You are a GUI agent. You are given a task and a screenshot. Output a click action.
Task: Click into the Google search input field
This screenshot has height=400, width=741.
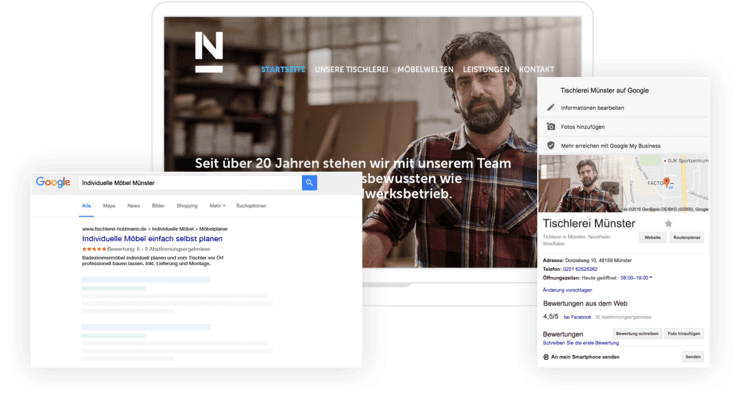pyautogui.click(x=189, y=183)
